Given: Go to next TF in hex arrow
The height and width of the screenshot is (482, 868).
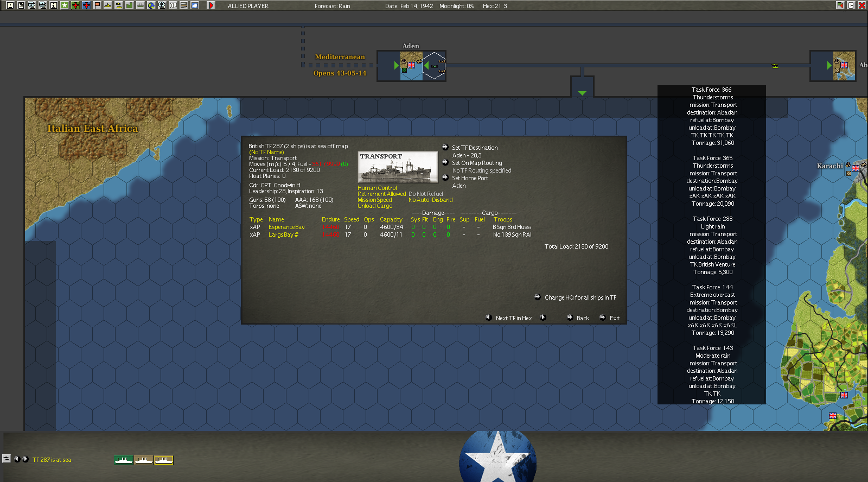Looking at the screenshot, I should click(542, 318).
